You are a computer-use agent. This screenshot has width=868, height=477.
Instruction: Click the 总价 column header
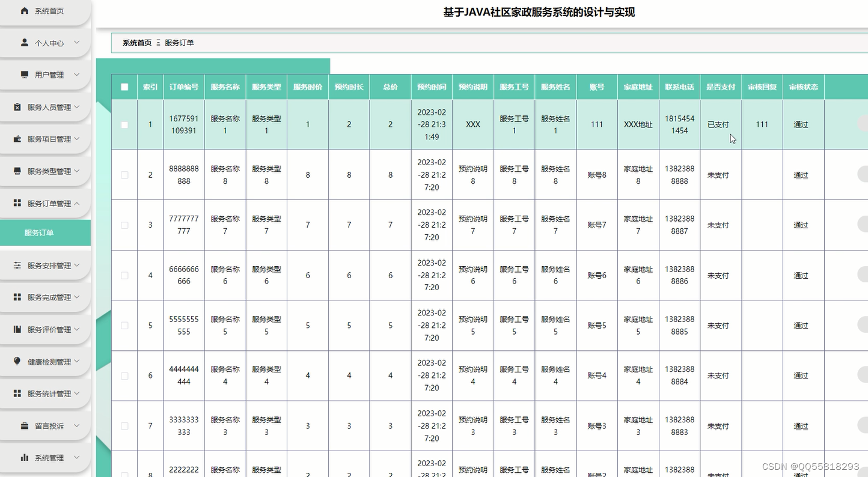[390, 87]
